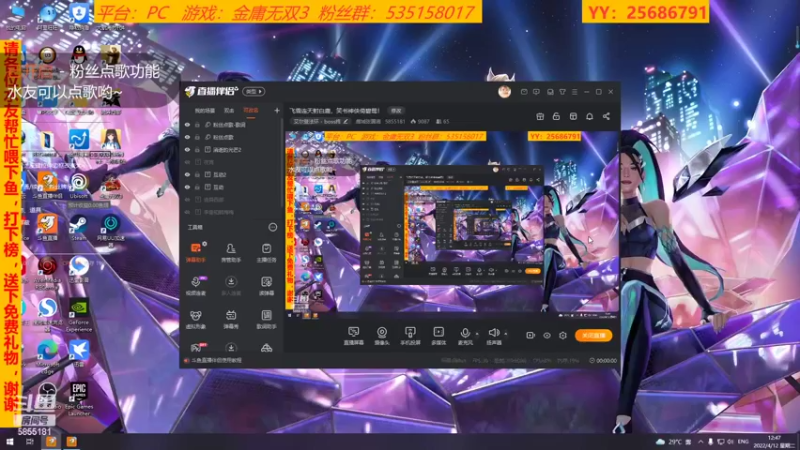Add a 手机投屏 (phone mirroring) source
The image size is (800, 450).
(x=410, y=336)
